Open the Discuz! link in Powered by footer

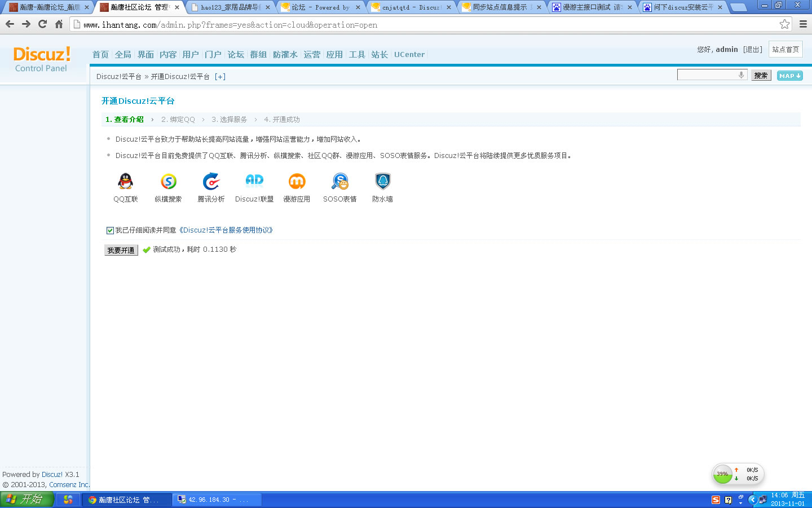click(x=52, y=475)
